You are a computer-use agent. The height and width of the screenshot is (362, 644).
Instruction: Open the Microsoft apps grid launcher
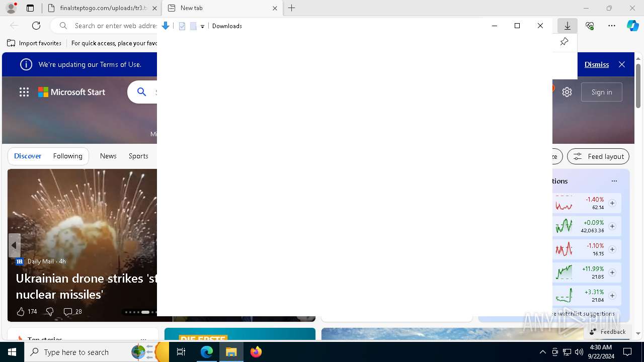point(24,92)
